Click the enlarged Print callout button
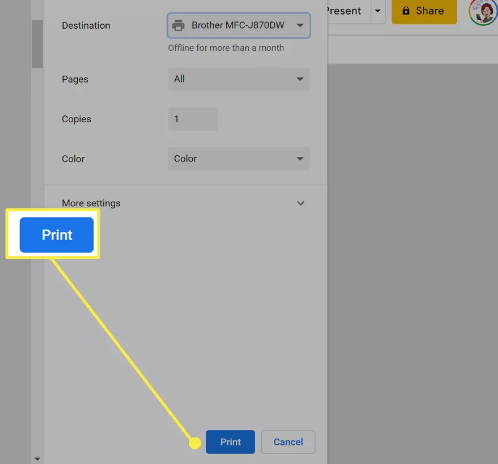498x464 pixels. 57,235
